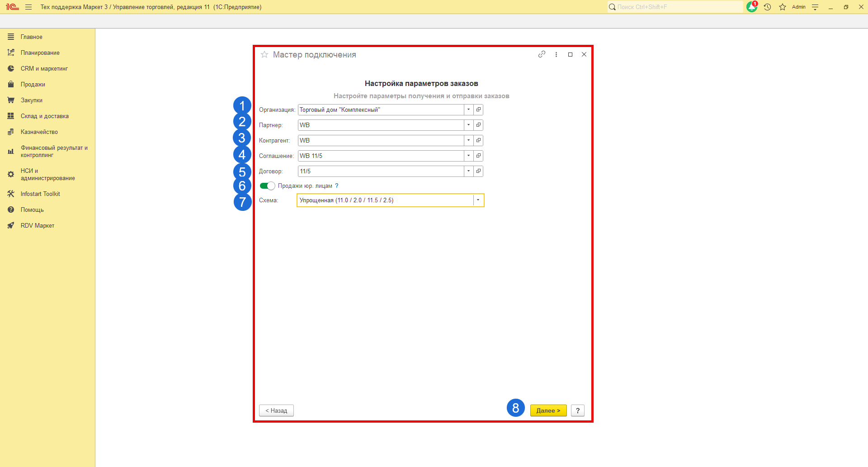Click the 1C logo icon
The width and height of the screenshot is (868, 467).
[12, 7]
